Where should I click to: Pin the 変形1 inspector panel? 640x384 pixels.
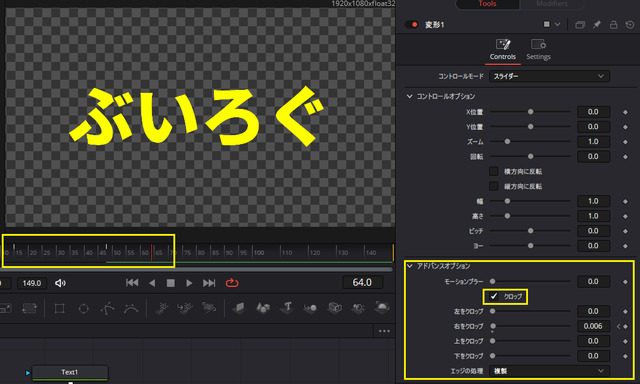(597, 25)
